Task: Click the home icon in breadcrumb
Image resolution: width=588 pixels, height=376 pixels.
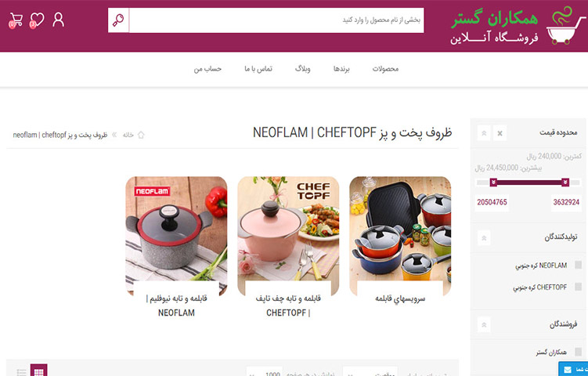Action: point(141,135)
